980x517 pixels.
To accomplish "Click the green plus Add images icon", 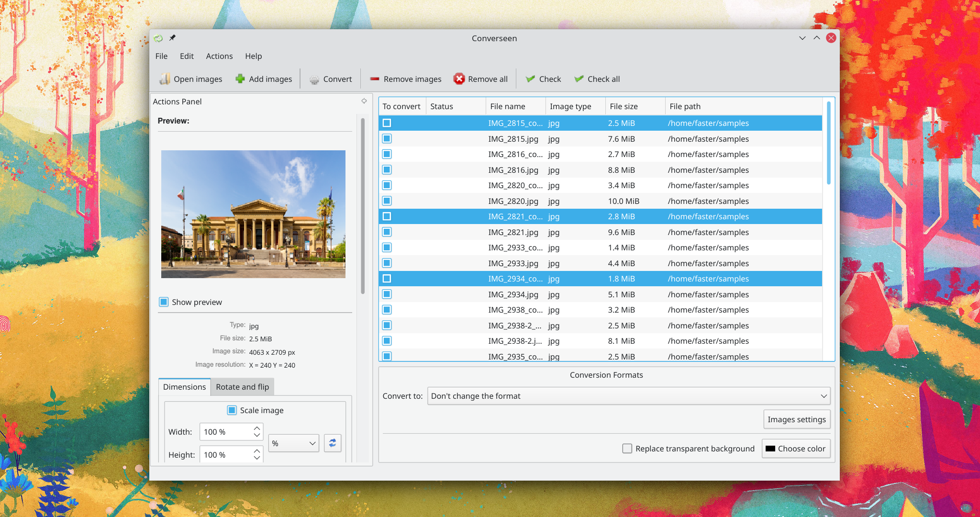I will coord(240,79).
